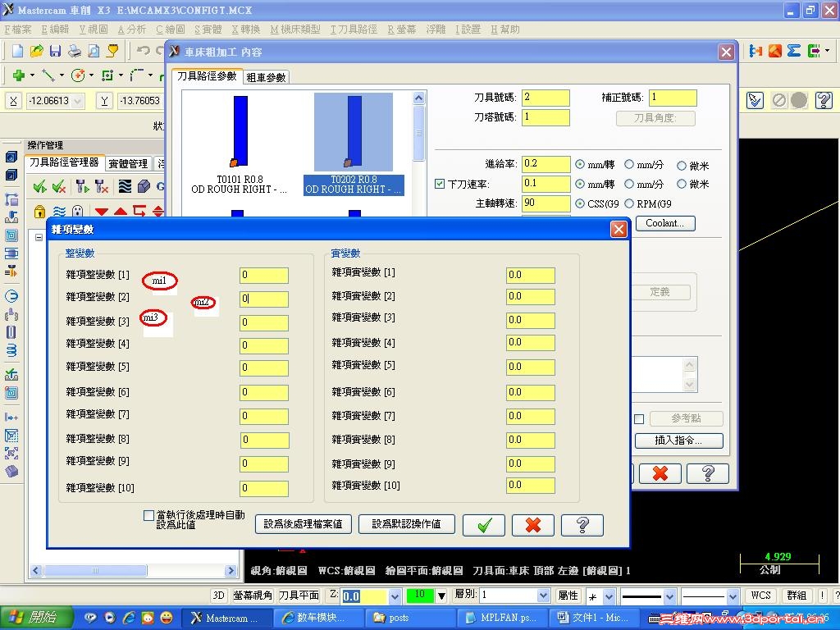Click the help question mark toolbar icon

pyautogui.click(x=824, y=100)
